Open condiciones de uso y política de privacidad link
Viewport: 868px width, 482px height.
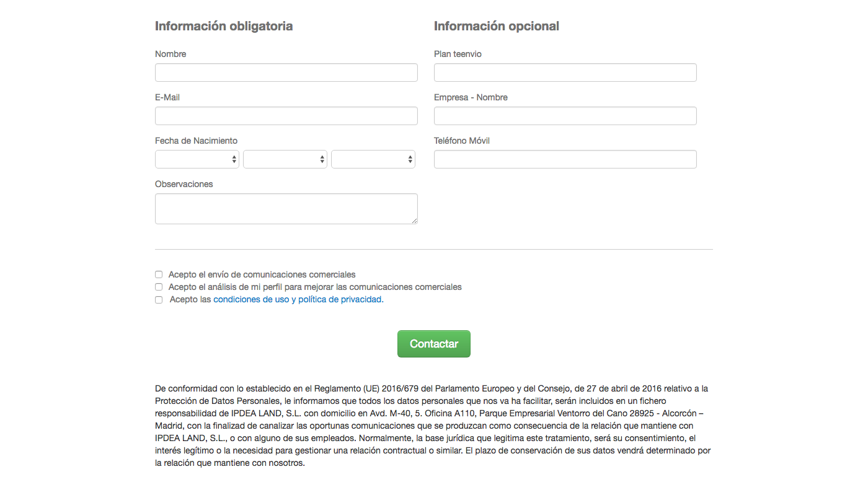tap(298, 299)
